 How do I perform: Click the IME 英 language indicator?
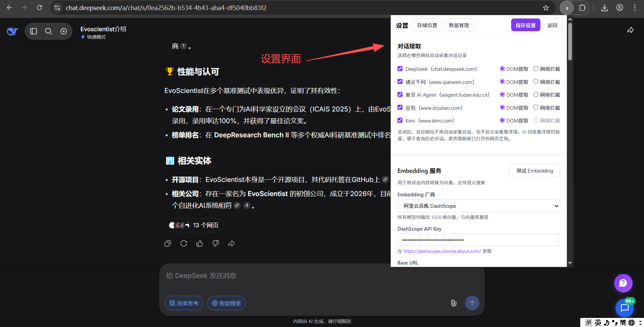598,323
